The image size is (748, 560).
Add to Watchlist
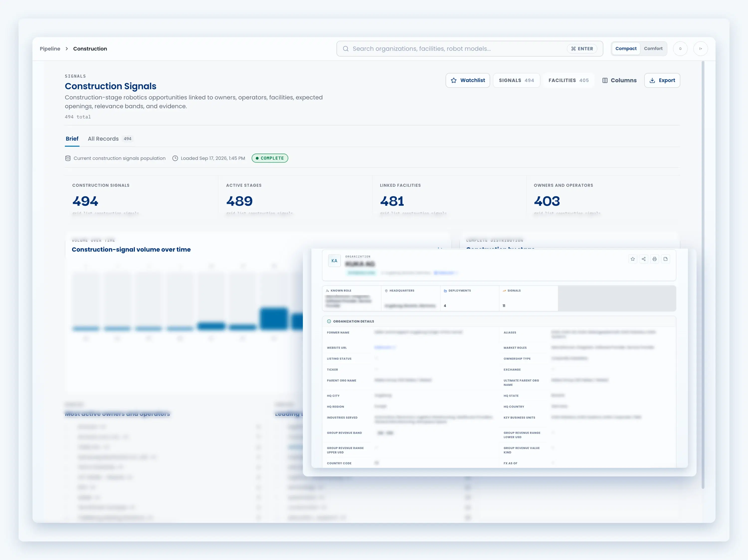click(x=468, y=81)
